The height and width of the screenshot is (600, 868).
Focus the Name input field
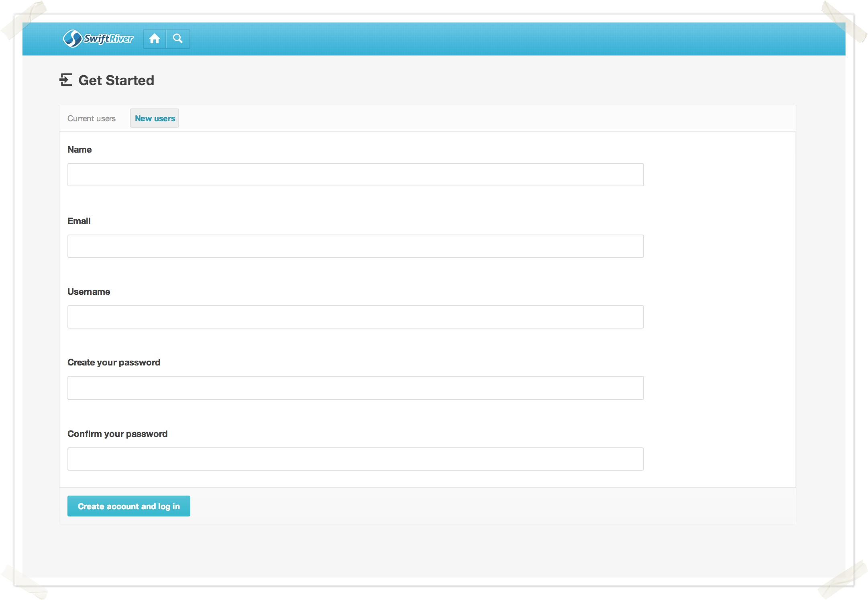point(355,175)
